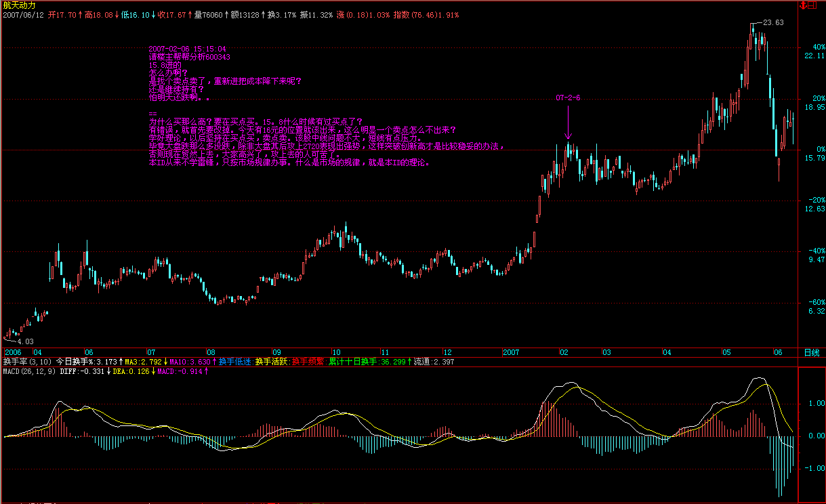Click the 2007-02-06 15:15:04 annotation timestamp
The image size is (826, 504).
187,49
